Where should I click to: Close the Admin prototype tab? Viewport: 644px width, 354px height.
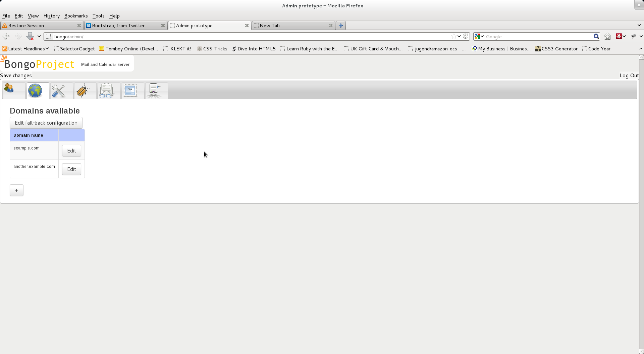tap(247, 26)
